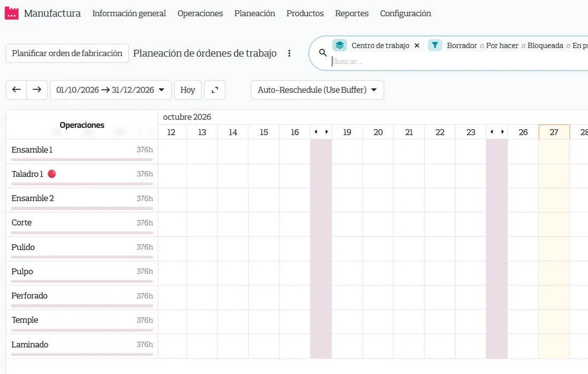Open the date range 01/10/2026 dropdown

(111, 90)
